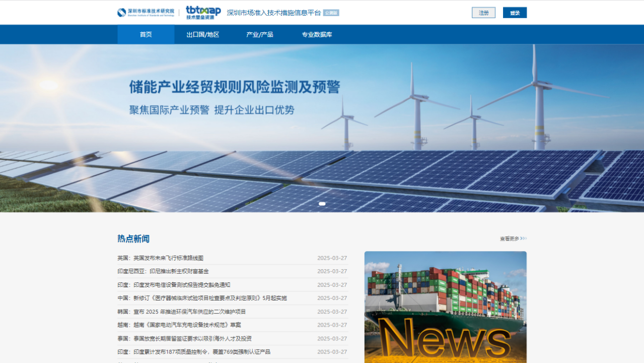
Task: Click the 登录 login button
Action: pyautogui.click(x=515, y=13)
